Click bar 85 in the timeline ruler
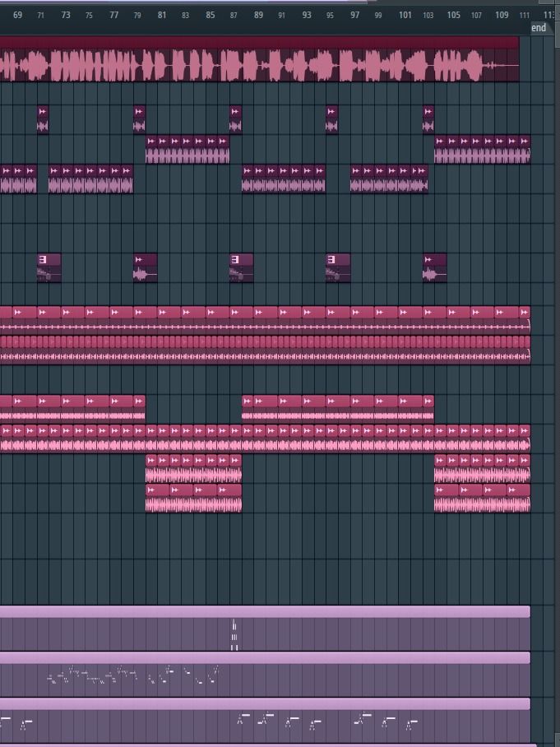 (210, 15)
